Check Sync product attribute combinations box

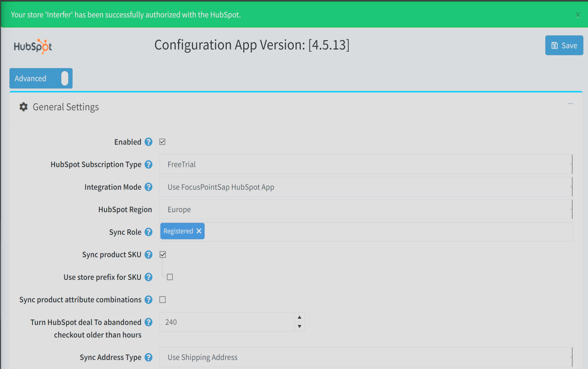pyautogui.click(x=163, y=300)
